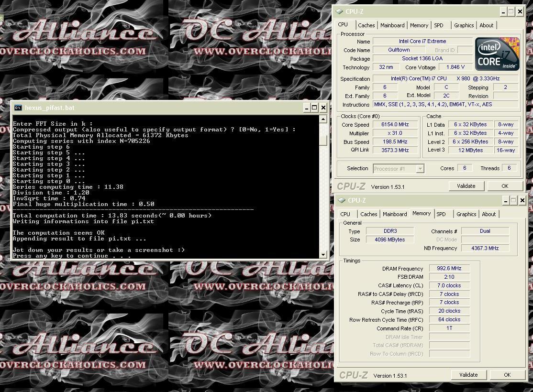Screen dimensions: 533x392
Task: Open the Graphics tab in the bottom CPU-Z window
Action: pos(466,214)
